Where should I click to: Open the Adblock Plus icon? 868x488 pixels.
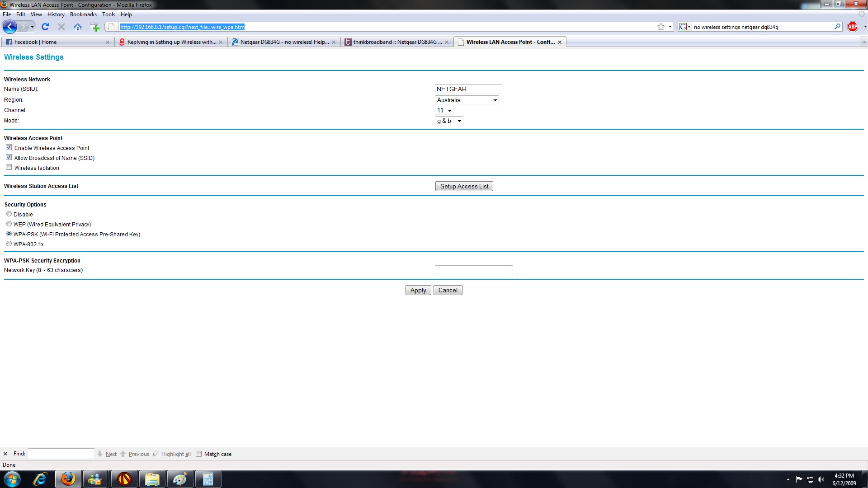click(x=853, y=27)
